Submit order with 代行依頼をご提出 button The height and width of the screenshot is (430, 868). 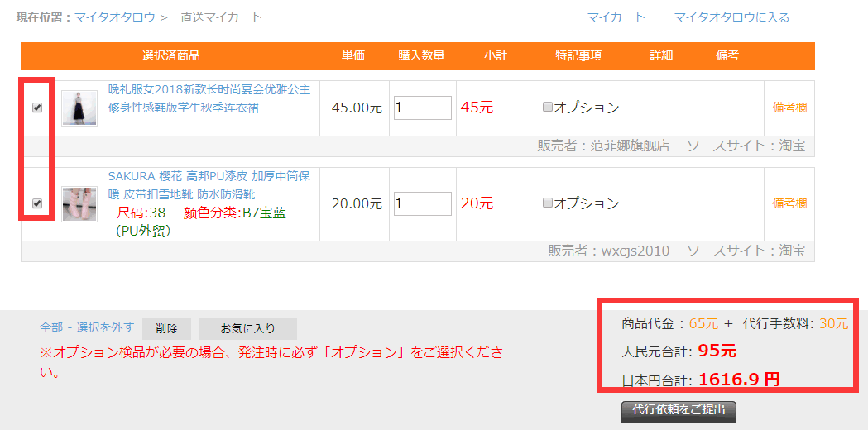click(678, 410)
